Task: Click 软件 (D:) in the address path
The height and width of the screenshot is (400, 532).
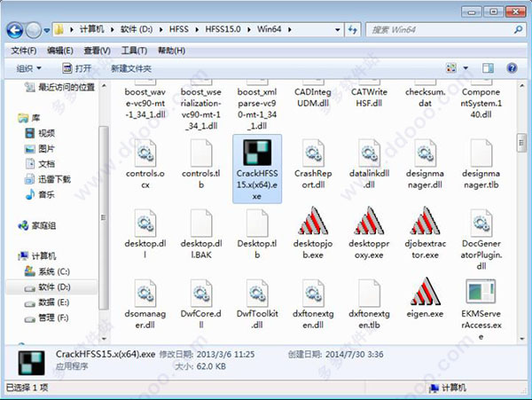Action: (137, 29)
